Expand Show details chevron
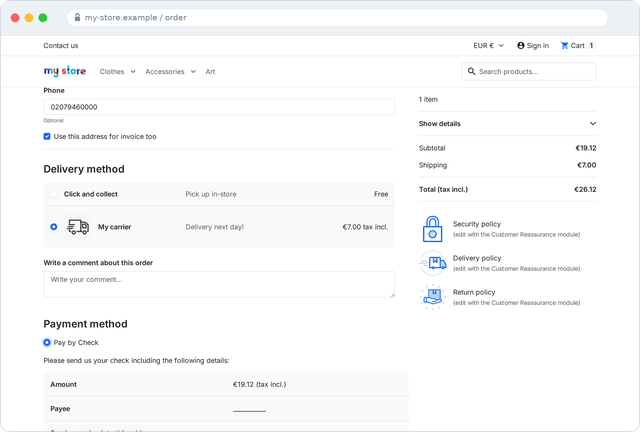 point(593,123)
